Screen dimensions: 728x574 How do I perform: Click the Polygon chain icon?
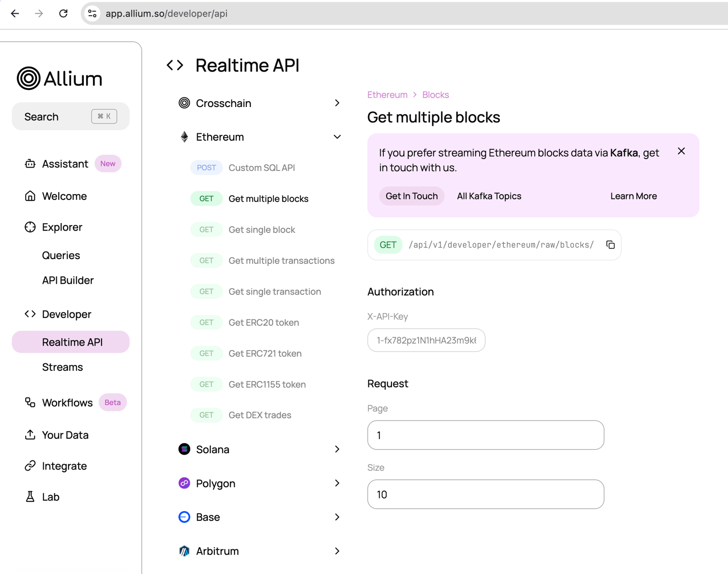184,483
